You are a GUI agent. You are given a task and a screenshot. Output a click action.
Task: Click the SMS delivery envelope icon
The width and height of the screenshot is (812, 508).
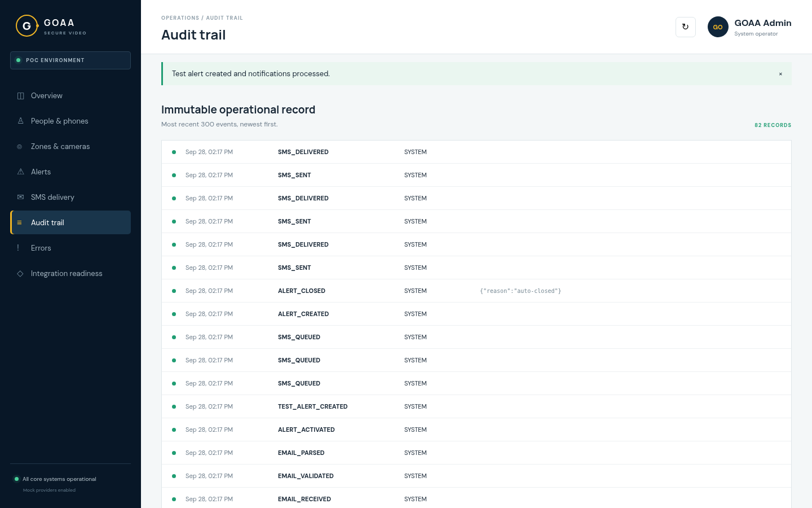20,197
